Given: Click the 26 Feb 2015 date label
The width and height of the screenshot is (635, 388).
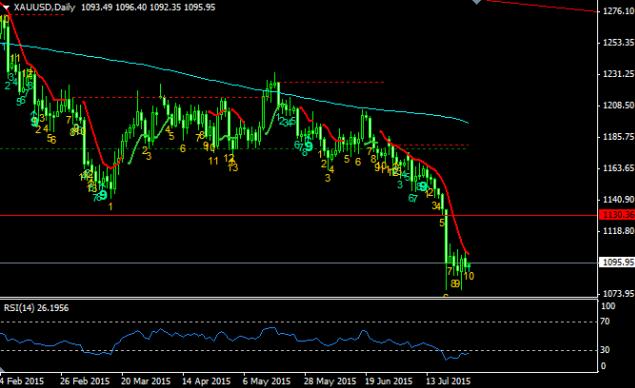Looking at the screenshot, I should [85, 381].
